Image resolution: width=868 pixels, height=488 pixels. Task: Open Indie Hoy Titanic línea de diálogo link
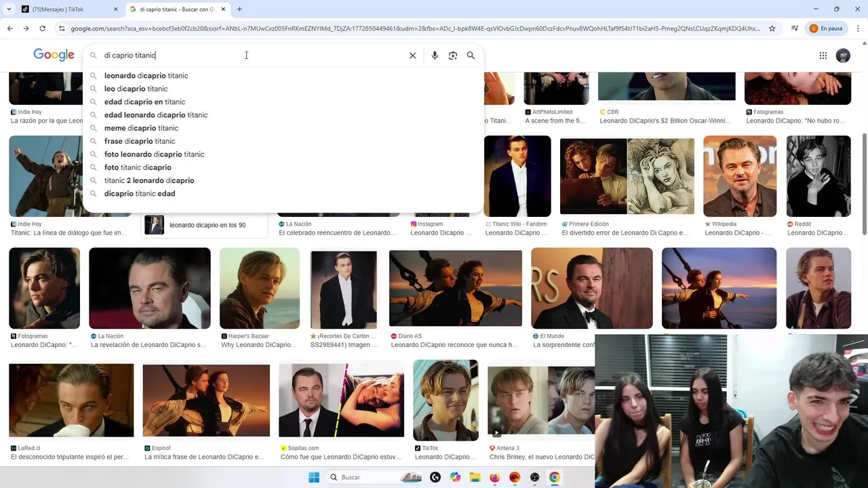pos(68,233)
